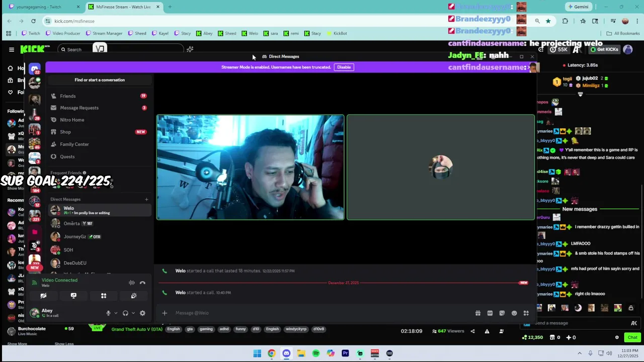Screen dimensions: 644x362
Task: Select the adhd stream tag
Action: pos(224,329)
